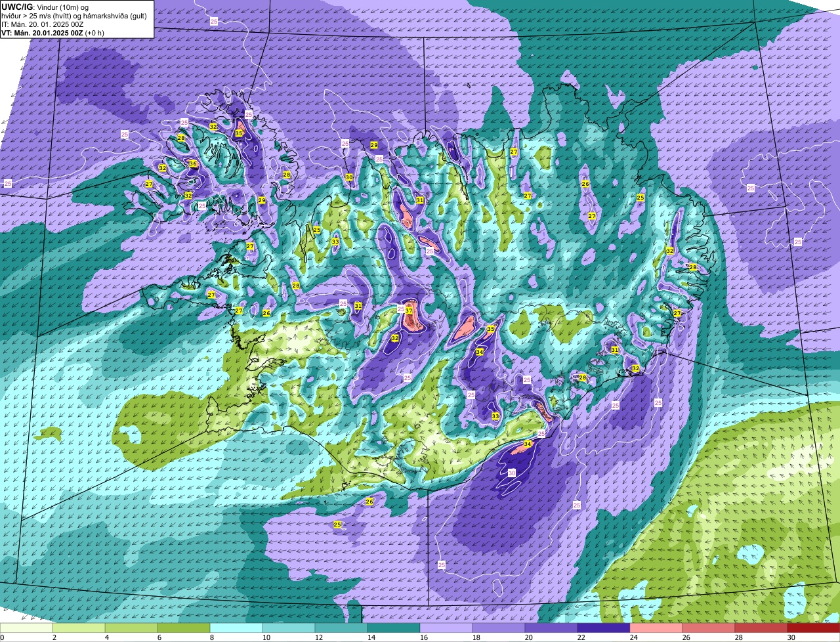Select the 26–28 m/s coral swatch

click(709, 628)
